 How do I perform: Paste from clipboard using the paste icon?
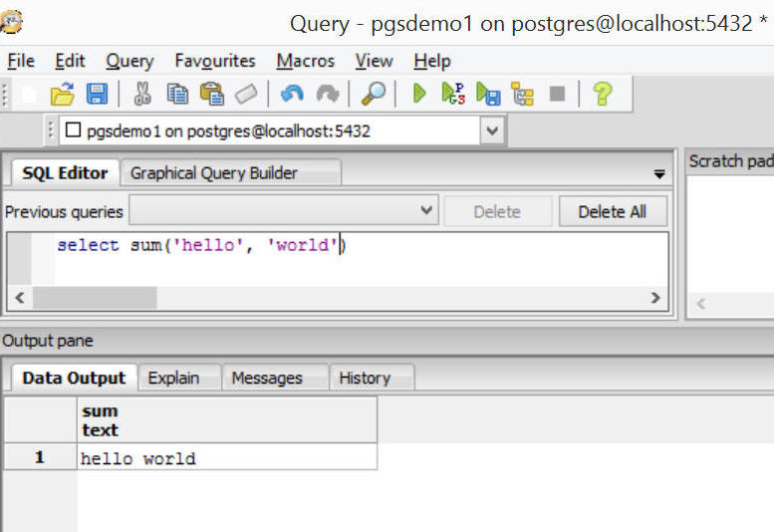[x=212, y=94]
